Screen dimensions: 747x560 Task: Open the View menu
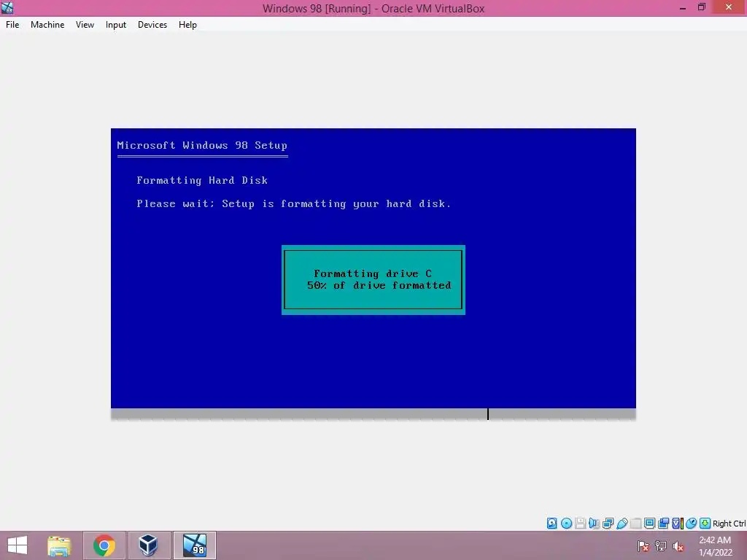click(x=85, y=25)
